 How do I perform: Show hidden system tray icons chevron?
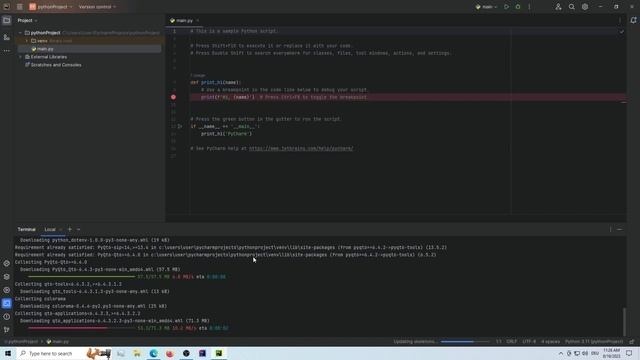[561, 353]
